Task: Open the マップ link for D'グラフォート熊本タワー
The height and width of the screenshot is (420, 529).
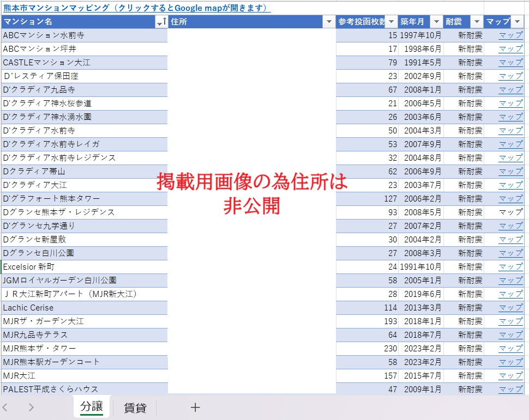Action: coord(509,198)
